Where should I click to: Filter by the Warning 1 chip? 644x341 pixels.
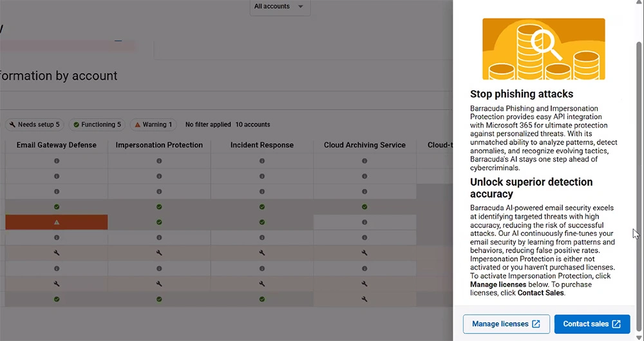pos(153,124)
